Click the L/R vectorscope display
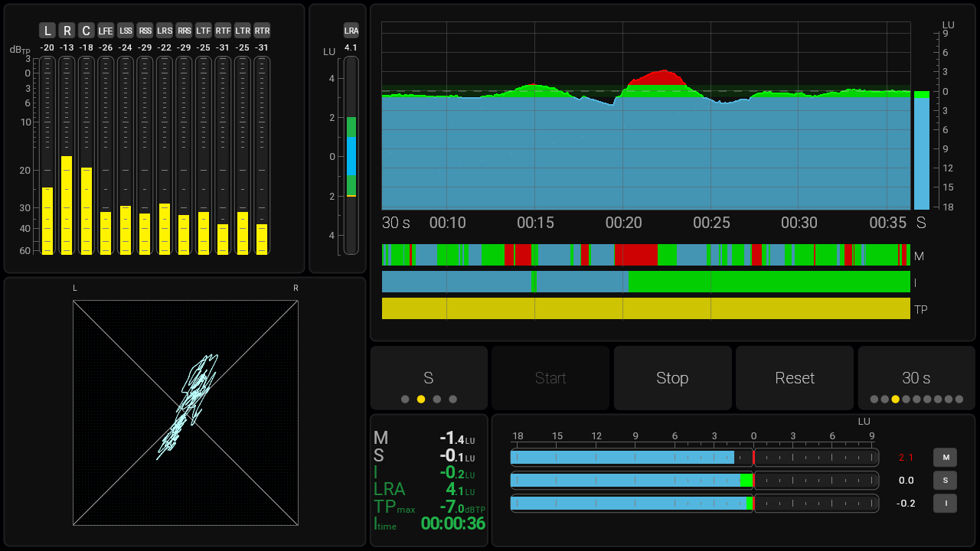980x551 pixels. [x=185, y=412]
